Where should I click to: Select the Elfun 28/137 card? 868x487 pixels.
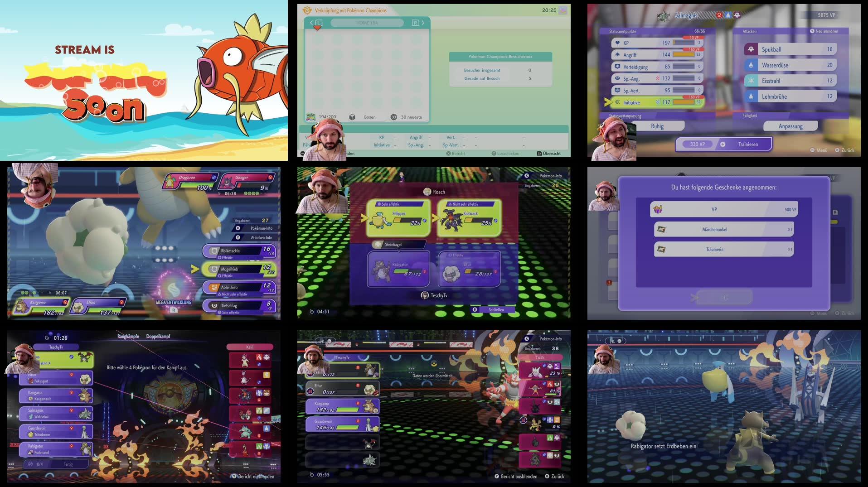click(469, 269)
